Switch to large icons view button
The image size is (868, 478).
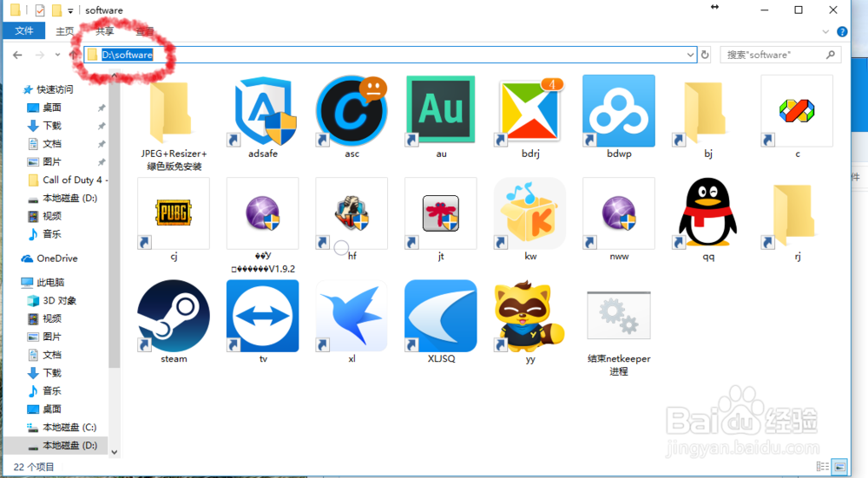tap(839, 467)
